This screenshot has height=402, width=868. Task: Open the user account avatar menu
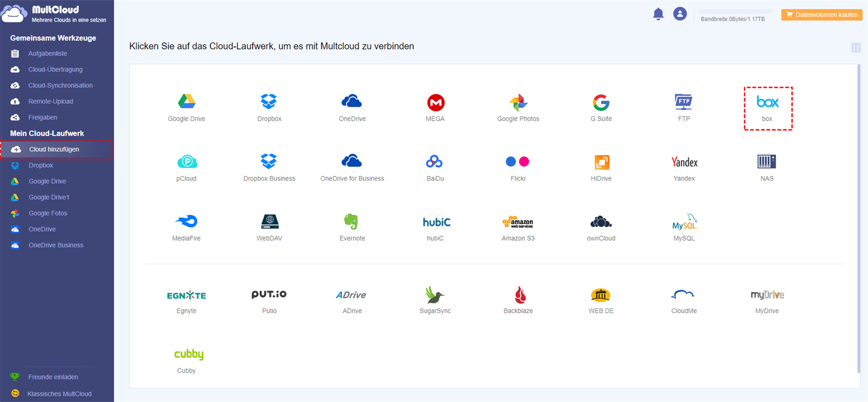click(680, 14)
